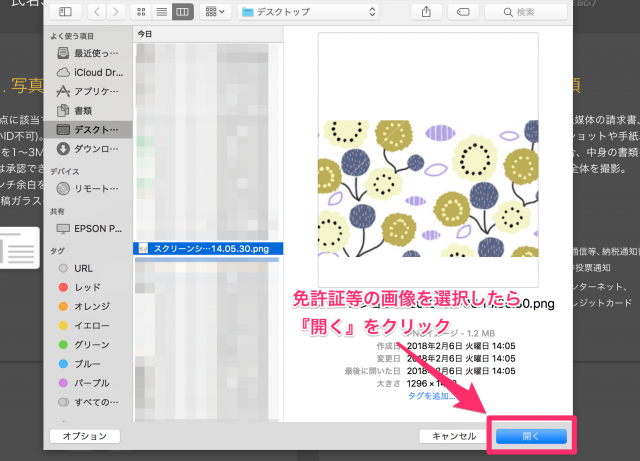Go forward with the right chevron
The image size is (640, 461).
coord(116,12)
